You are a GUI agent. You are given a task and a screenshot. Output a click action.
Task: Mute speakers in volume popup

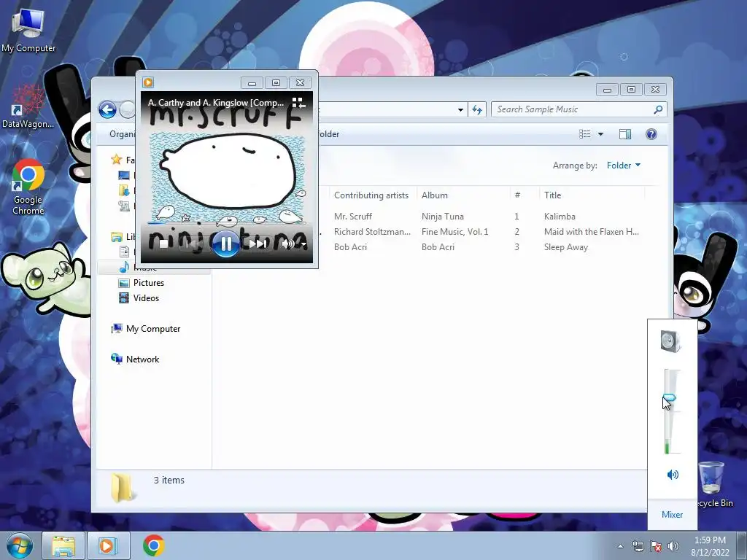tap(673, 474)
